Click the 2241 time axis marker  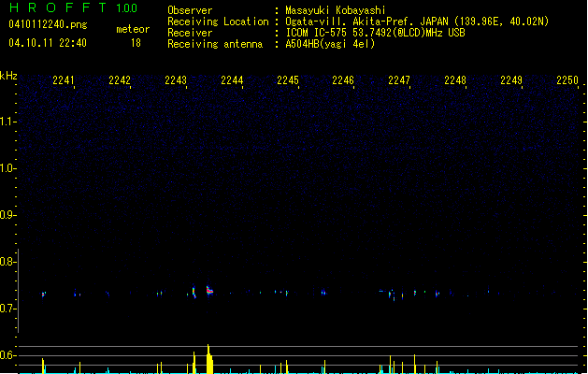point(64,79)
